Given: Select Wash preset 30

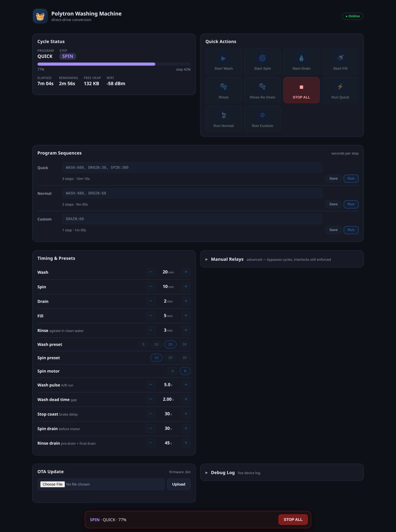Looking at the screenshot, I should pyautogui.click(x=184, y=344).
